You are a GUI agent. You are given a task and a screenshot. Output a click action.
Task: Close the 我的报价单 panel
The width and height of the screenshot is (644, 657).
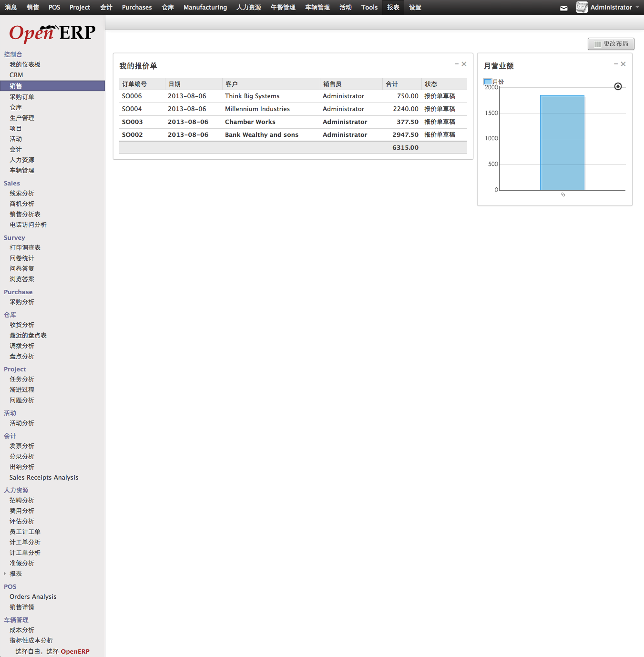(x=464, y=64)
